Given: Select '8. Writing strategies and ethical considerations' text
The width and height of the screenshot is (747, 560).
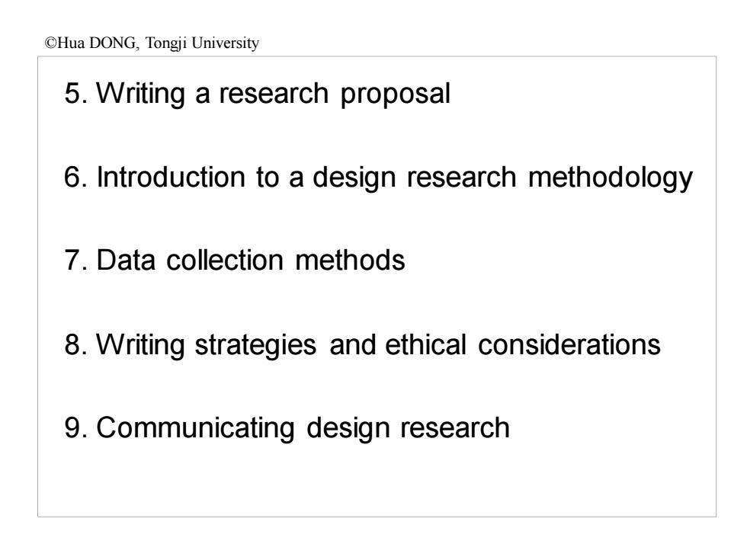Looking at the screenshot, I should pyautogui.click(x=363, y=344).
